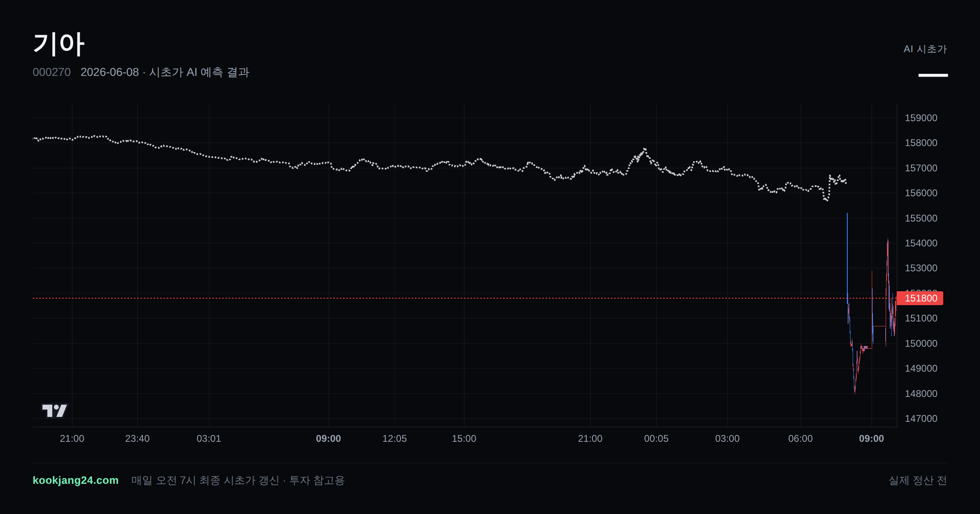Click the 03:00 time axis label
980x514 pixels.
pos(727,439)
